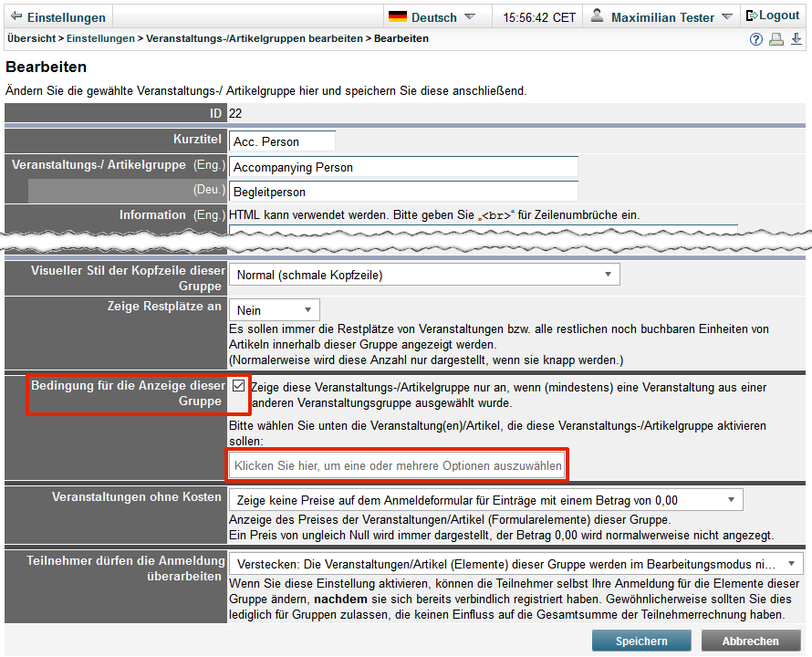The width and height of the screenshot is (812, 657).
Task: Click the Logout link
Action: (x=773, y=16)
